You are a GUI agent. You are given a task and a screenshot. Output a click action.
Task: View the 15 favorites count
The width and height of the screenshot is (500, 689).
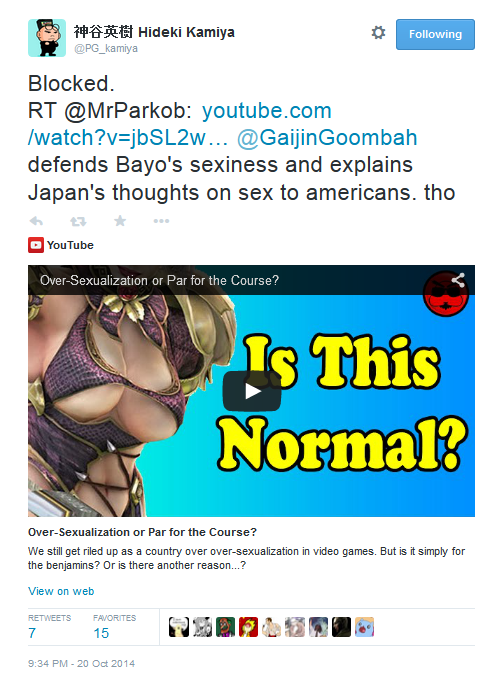[101, 633]
